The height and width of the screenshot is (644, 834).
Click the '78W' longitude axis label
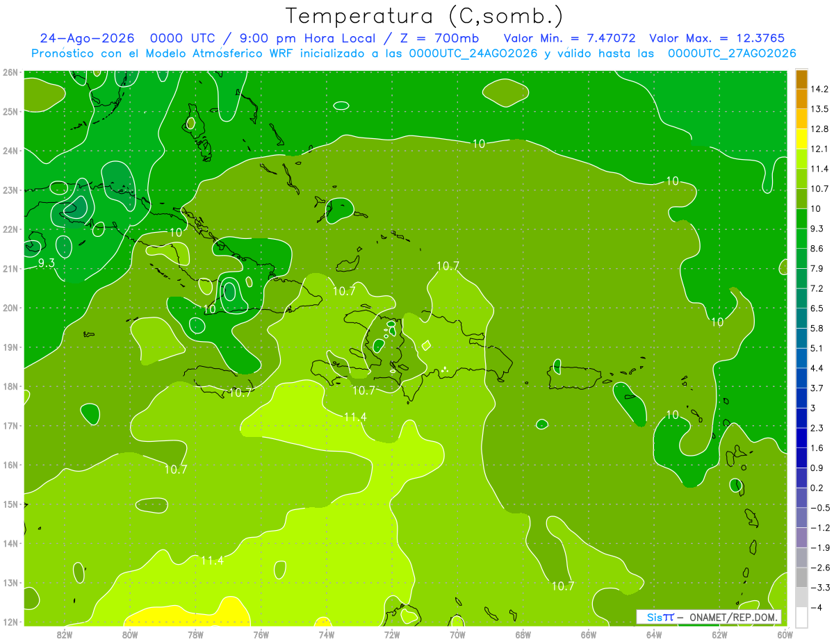click(195, 634)
